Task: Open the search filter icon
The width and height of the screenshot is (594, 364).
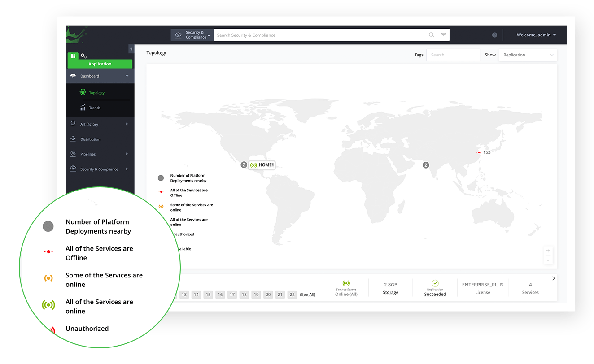Action: [x=444, y=35]
